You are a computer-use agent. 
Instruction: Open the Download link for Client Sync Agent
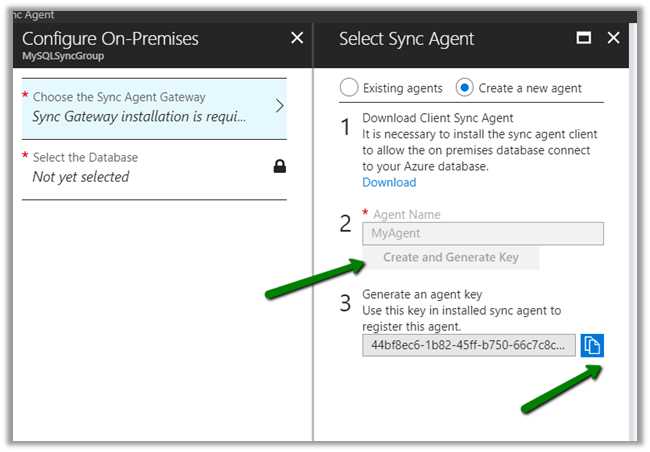click(389, 182)
